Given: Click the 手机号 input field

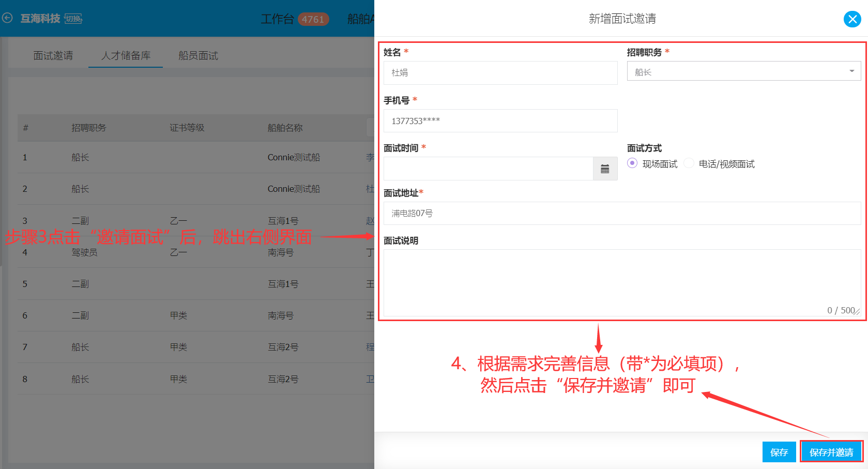Looking at the screenshot, I should [x=500, y=120].
